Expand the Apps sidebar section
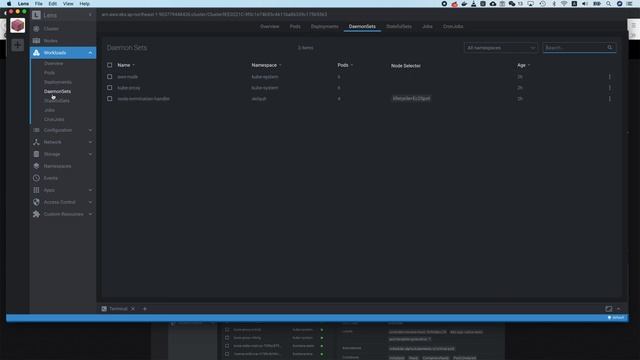Screen dimensions: 640x360 [x=90, y=190]
